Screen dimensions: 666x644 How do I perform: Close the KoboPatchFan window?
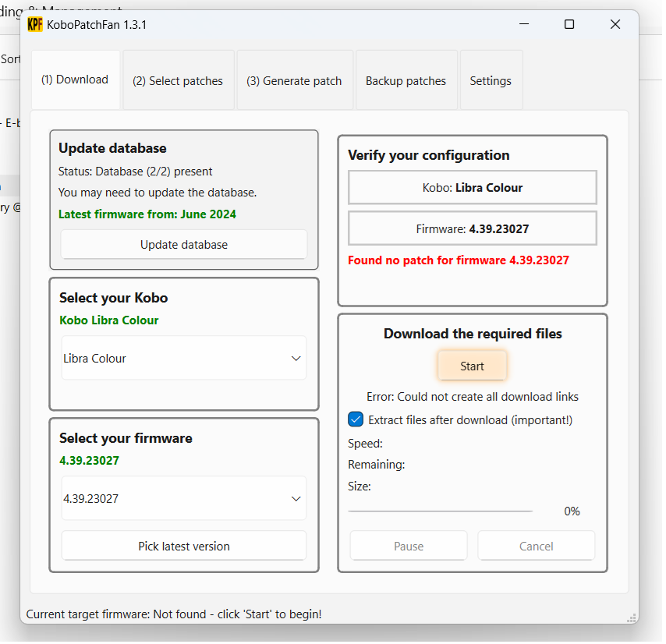pyautogui.click(x=615, y=24)
